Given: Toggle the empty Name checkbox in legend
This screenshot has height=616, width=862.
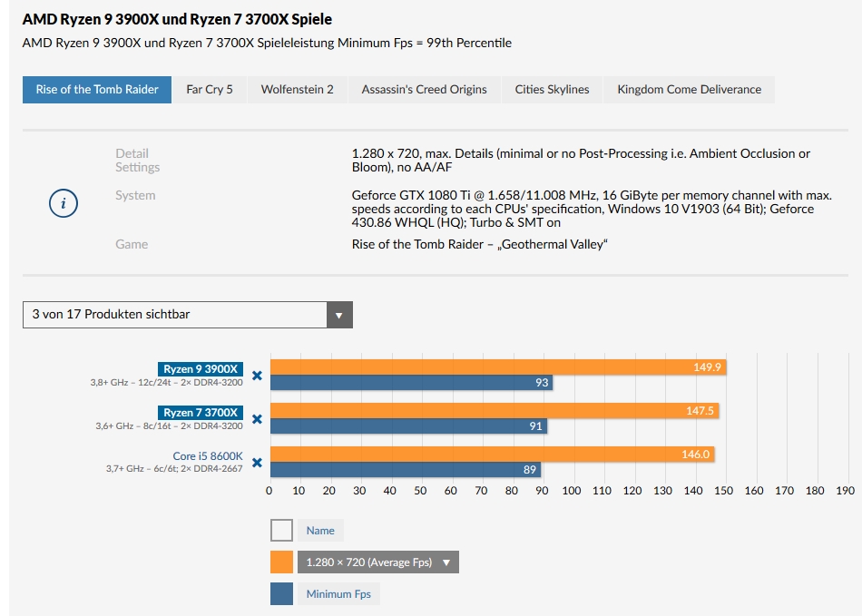Looking at the screenshot, I should click(281, 531).
